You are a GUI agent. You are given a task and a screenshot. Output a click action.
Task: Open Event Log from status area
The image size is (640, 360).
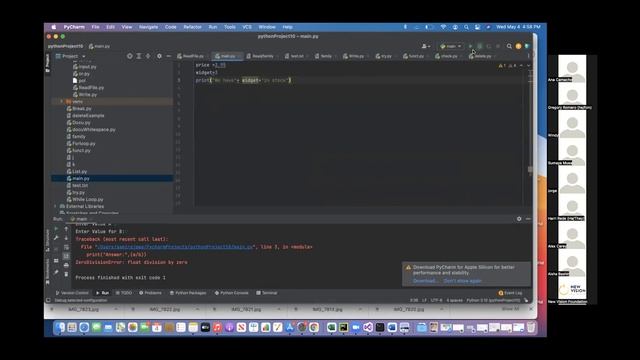510,293
